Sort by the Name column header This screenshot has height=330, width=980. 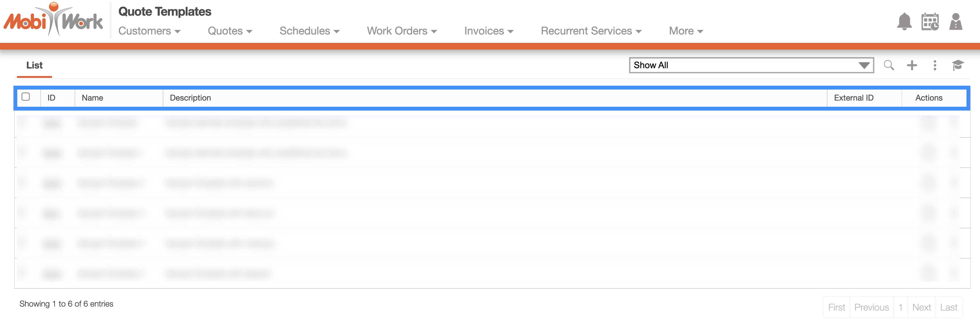click(92, 98)
